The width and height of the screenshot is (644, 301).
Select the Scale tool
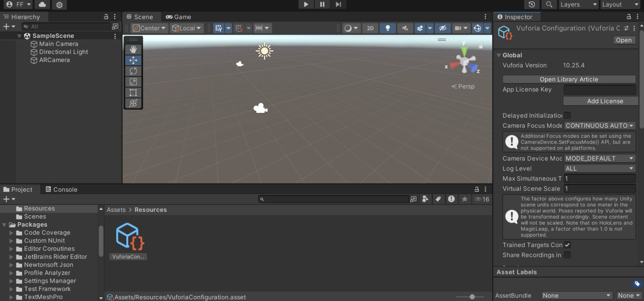pyautogui.click(x=133, y=81)
